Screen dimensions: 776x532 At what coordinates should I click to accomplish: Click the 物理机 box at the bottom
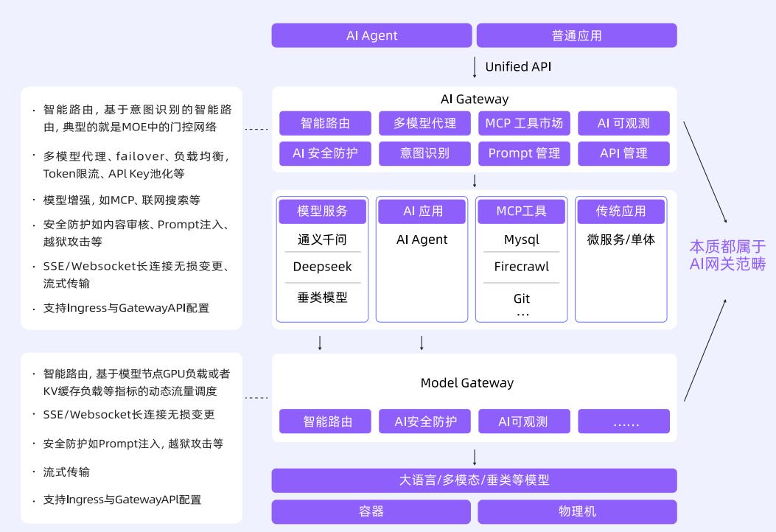coord(577,511)
